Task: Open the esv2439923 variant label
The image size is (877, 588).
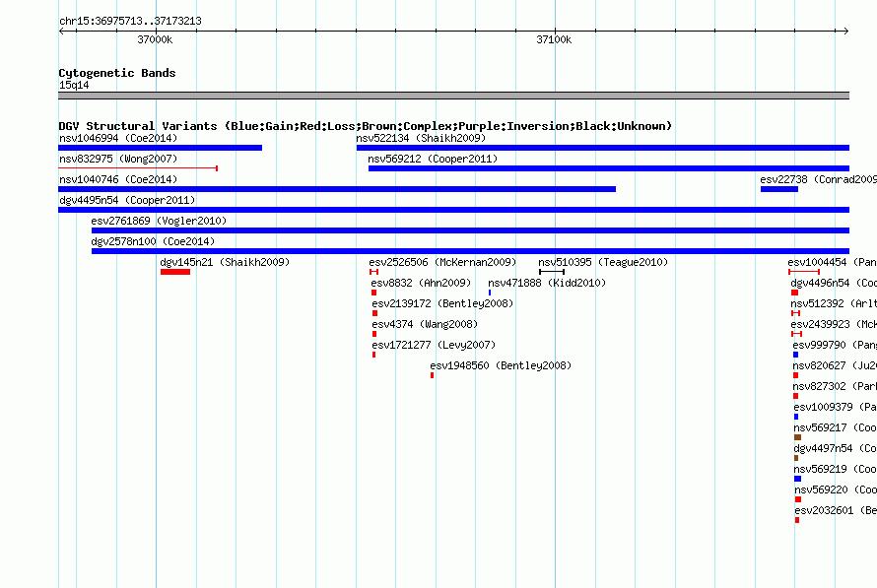Action: [834, 324]
